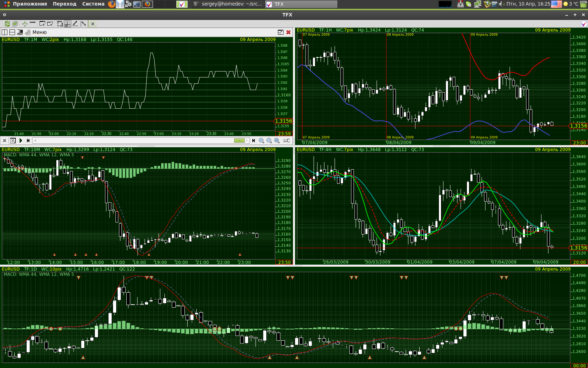
Task: Click the green scrollbar thumb
Action: pos(239,141)
